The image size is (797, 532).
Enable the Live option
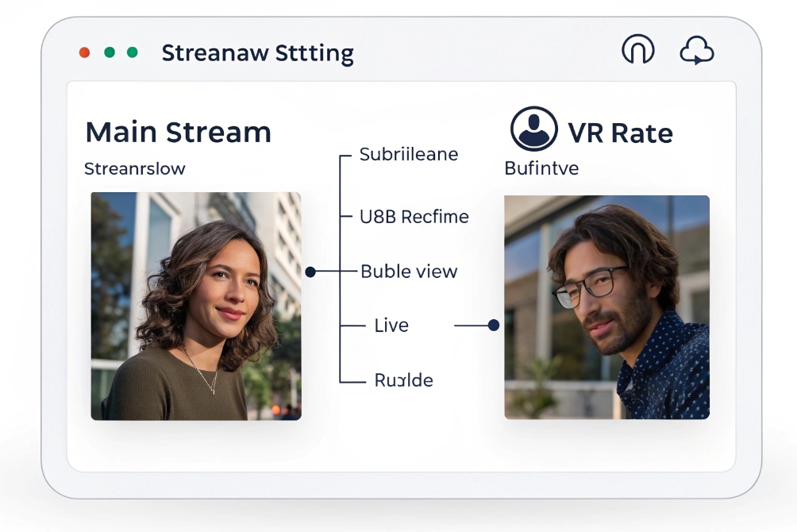coord(391,325)
